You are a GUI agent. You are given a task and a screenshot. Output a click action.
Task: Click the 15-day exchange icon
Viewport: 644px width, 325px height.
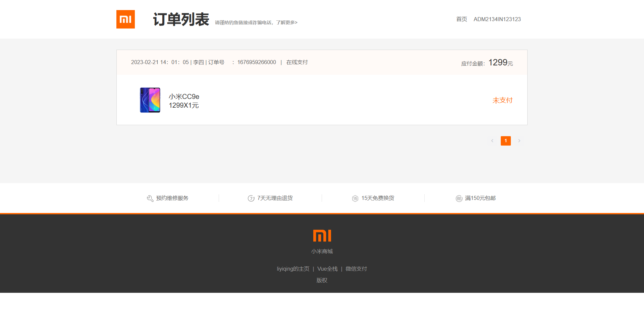[x=355, y=198]
